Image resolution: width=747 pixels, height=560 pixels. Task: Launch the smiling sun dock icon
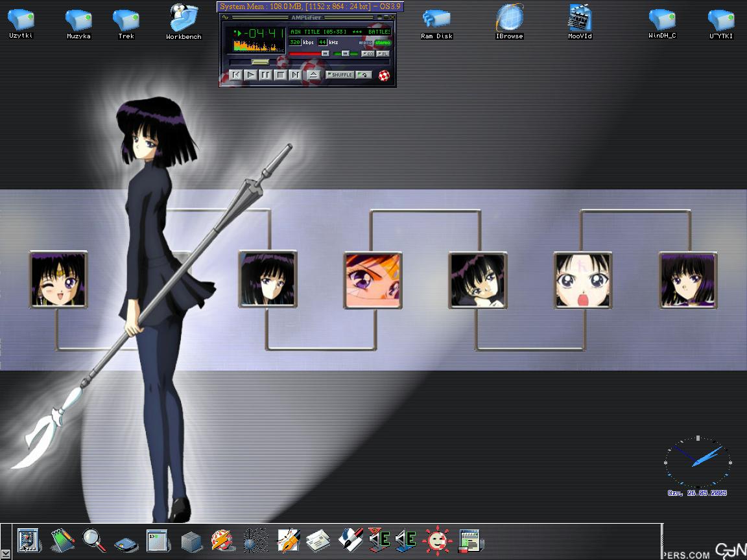437,541
